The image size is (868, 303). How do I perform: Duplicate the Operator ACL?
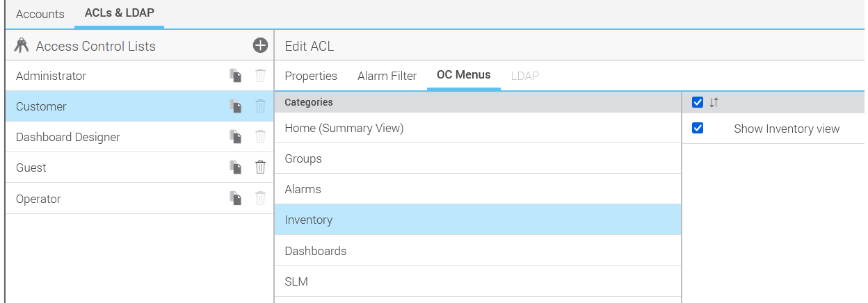tap(236, 199)
